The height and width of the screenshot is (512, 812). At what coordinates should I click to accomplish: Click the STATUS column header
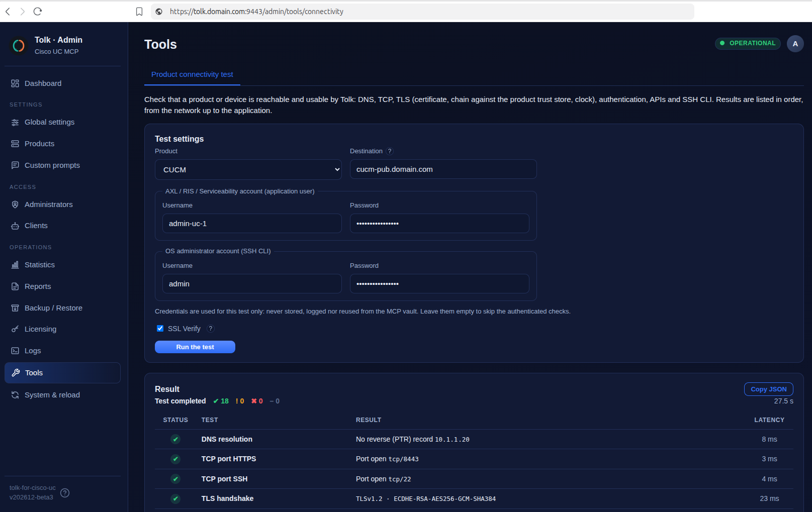[175, 420]
